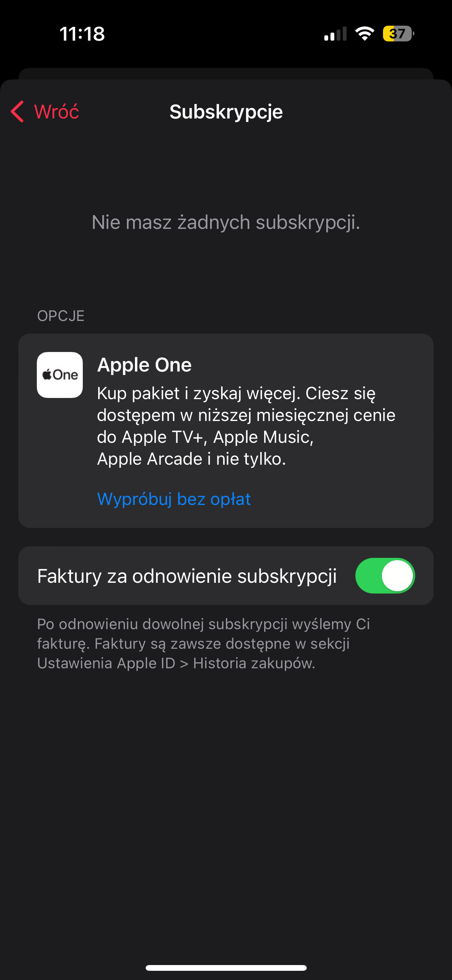The height and width of the screenshot is (980, 452).
Task: Tap the battery level indicator
Action: (398, 34)
